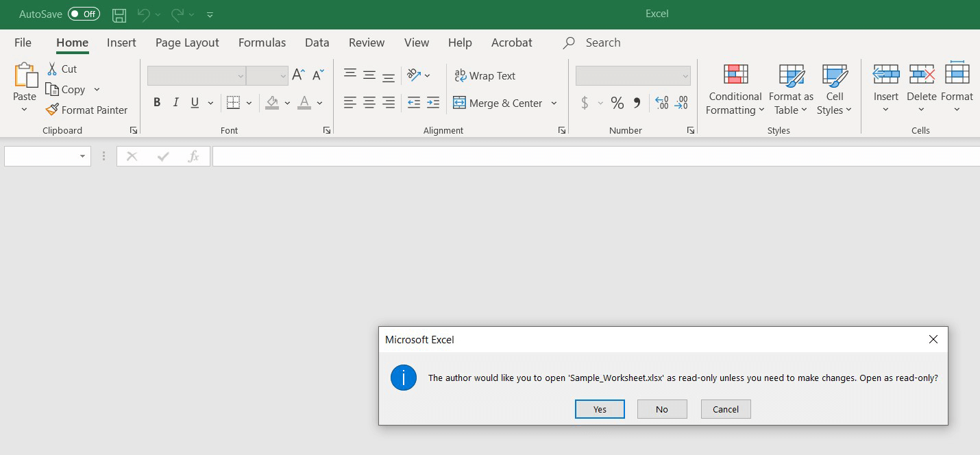The image size is (980, 455).
Task: Click the Cut scissors icon
Action: coord(51,69)
